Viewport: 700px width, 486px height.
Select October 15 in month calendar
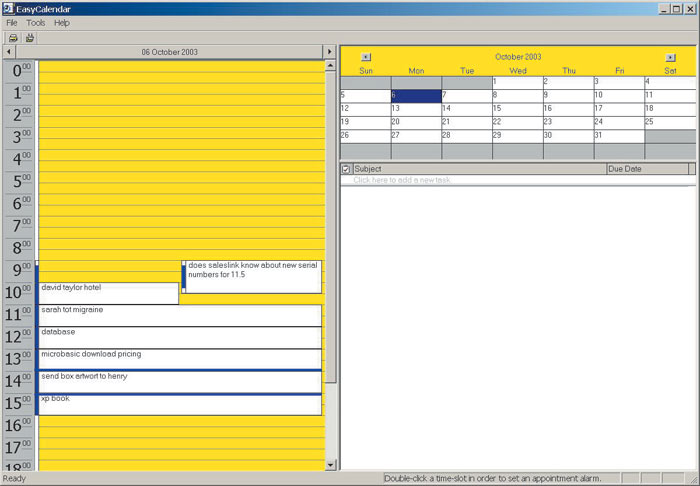coord(517,108)
